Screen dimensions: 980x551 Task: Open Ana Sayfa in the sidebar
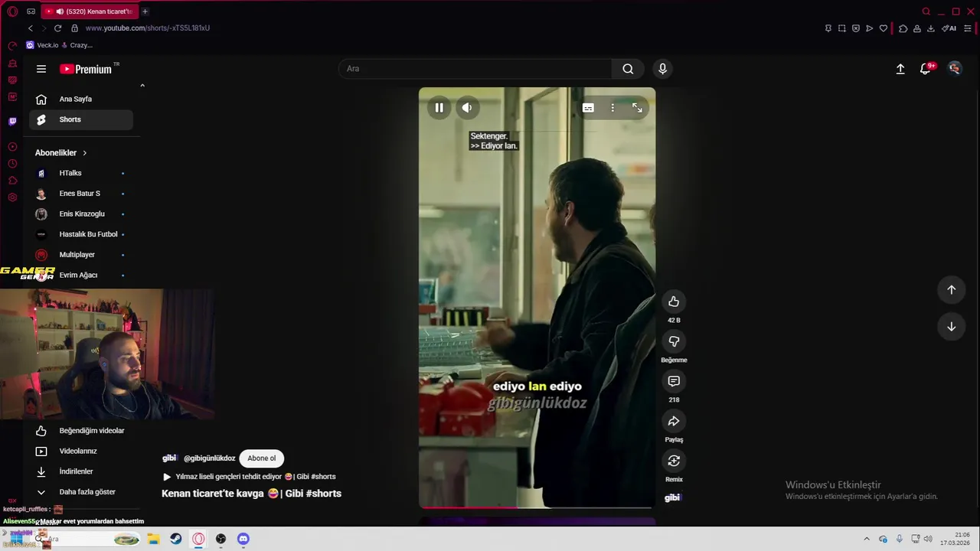tap(81, 99)
